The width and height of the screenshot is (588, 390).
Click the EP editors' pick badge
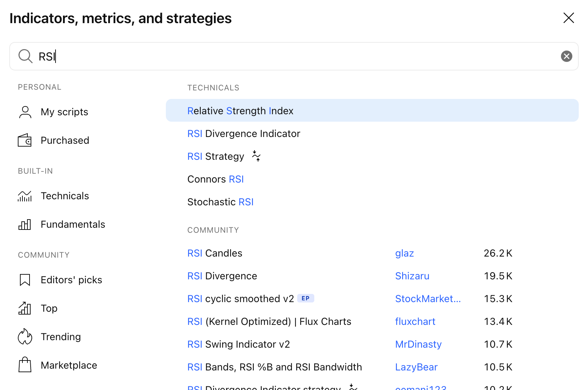(306, 298)
